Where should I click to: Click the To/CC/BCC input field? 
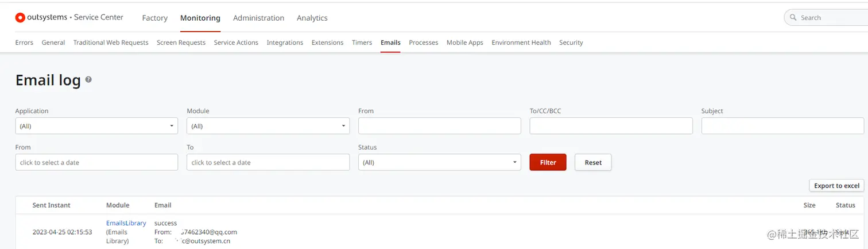pos(611,126)
